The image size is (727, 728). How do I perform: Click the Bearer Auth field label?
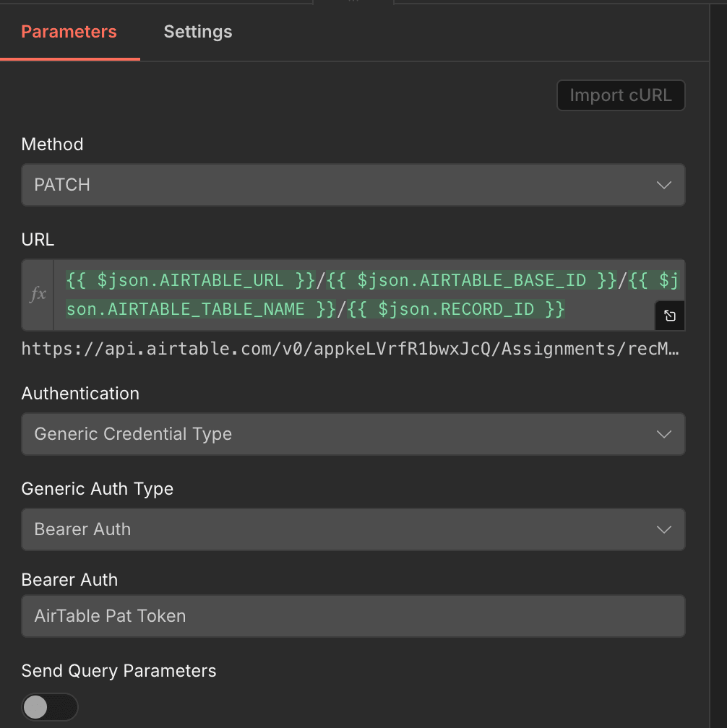point(69,580)
